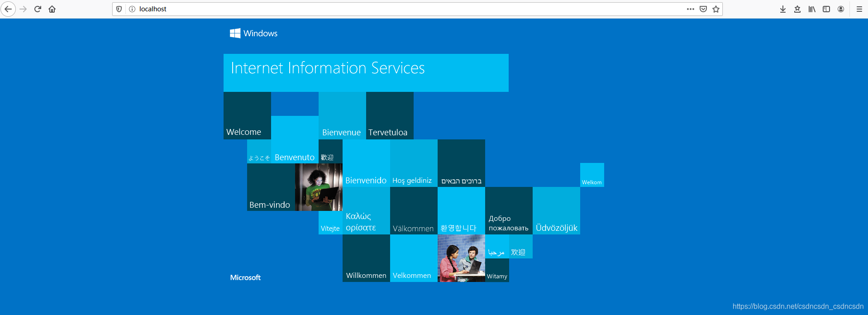Click the Korean 환영합니다 tile
This screenshot has width=868, height=315.
pyautogui.click(x=461, y=210)
